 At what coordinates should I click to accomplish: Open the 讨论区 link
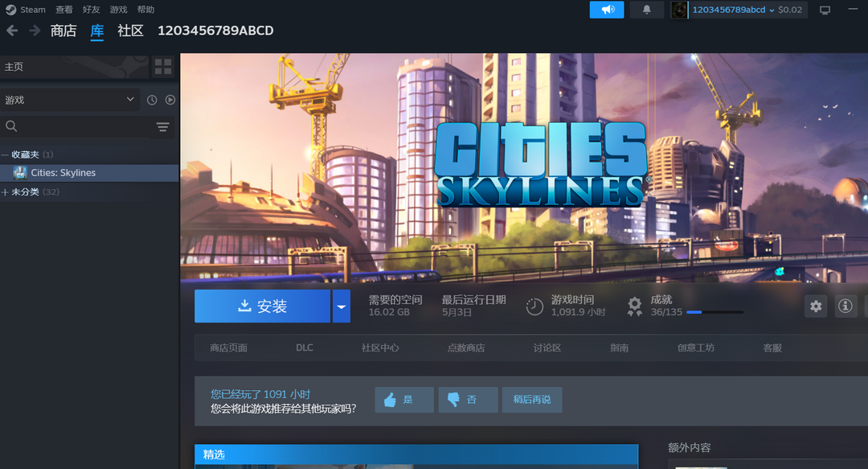(547, 348)
